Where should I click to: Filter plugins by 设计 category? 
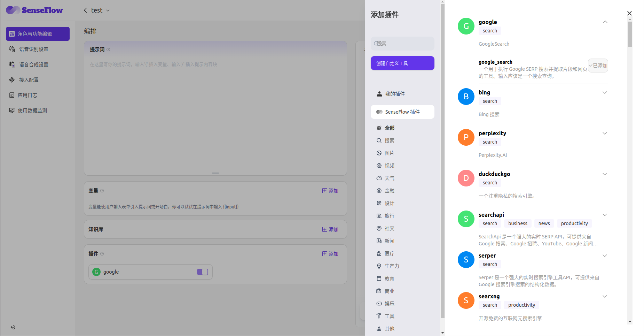pos(386,203)
